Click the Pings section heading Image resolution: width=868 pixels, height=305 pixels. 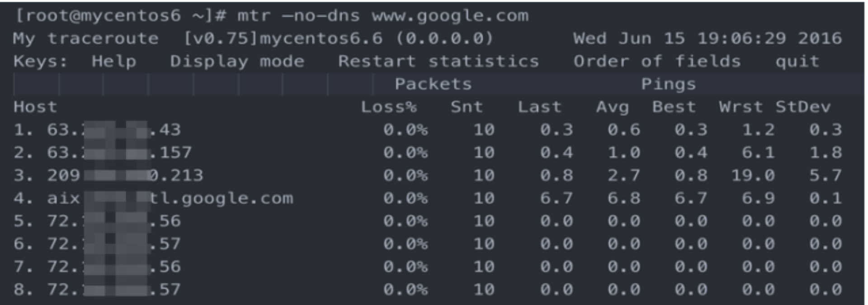(668, 84)
